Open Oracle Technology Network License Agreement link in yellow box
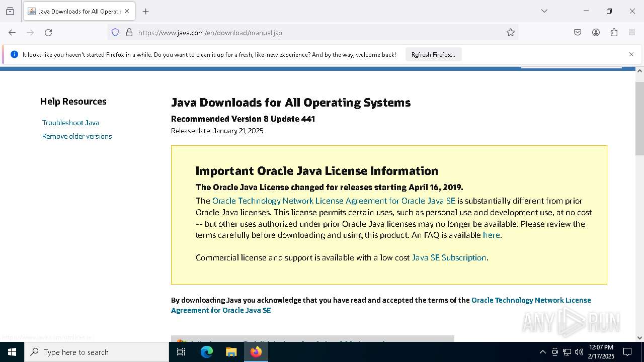644x362 pixels. coord(334,201)
